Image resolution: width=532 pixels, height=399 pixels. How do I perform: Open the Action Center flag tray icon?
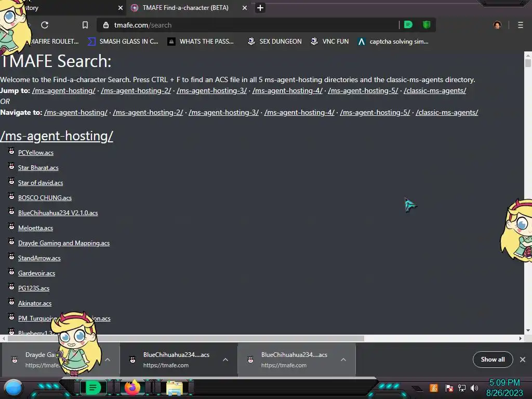tap(449, 388)
